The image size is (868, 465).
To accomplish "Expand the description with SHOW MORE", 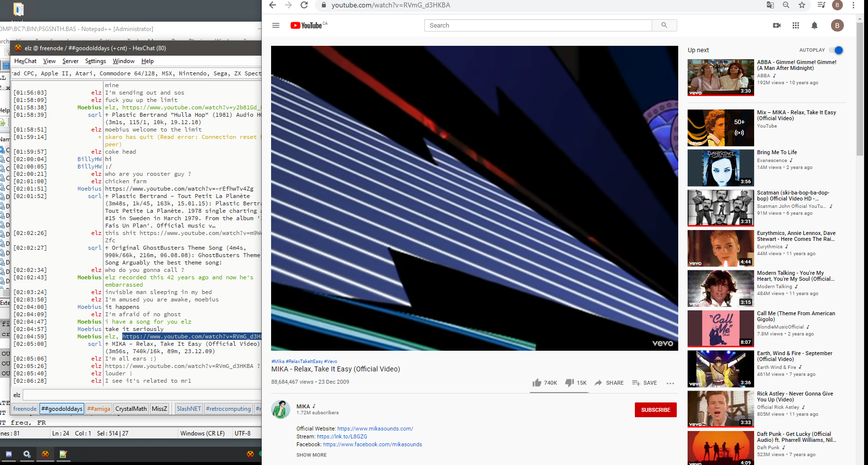I will (312, 455).
